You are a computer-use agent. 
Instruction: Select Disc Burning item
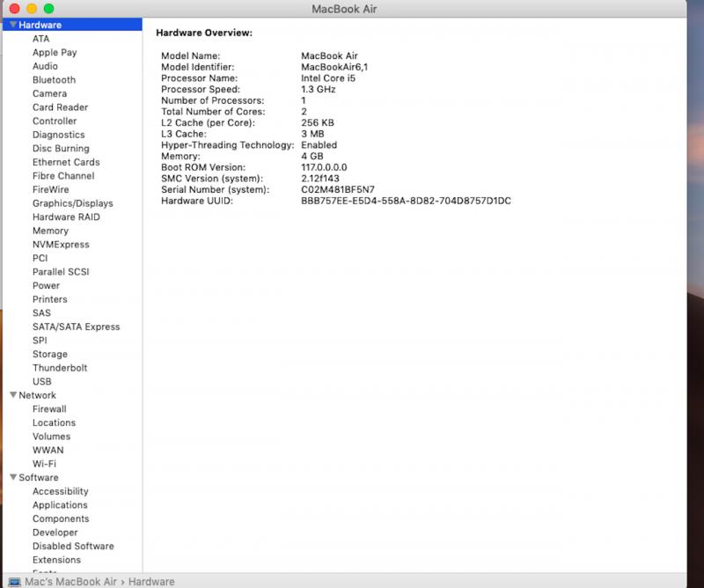pos(61,148)
